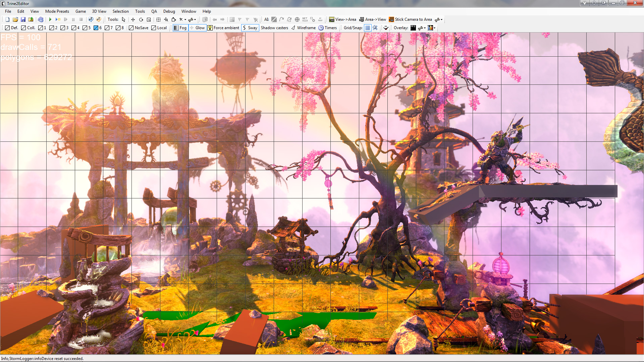Viewport: 644px width, 362px height.
Task: Open the Mode Presets menu
Action: [57, 11]
